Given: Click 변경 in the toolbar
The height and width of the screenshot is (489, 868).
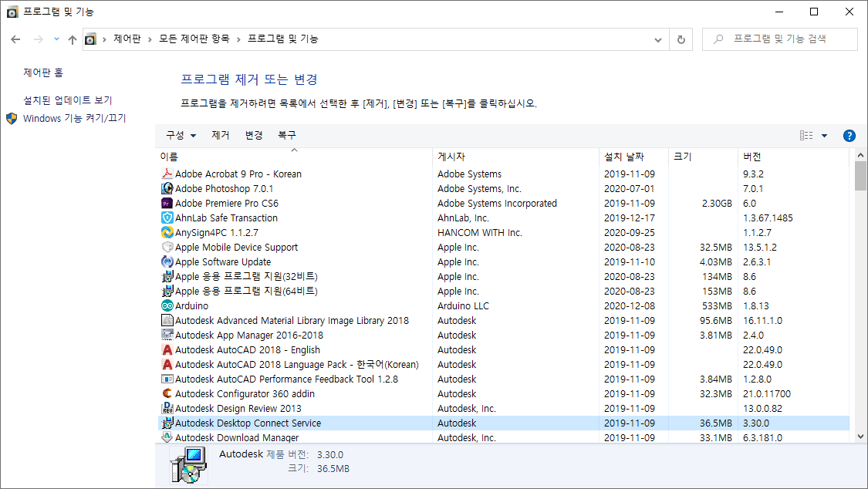Looking at the screenshot, I should point(254,136).
